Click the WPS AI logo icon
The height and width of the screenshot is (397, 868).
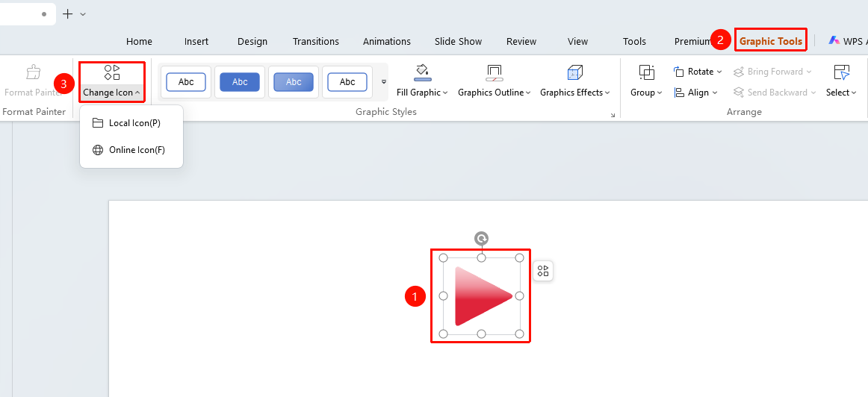coord(834,41)
